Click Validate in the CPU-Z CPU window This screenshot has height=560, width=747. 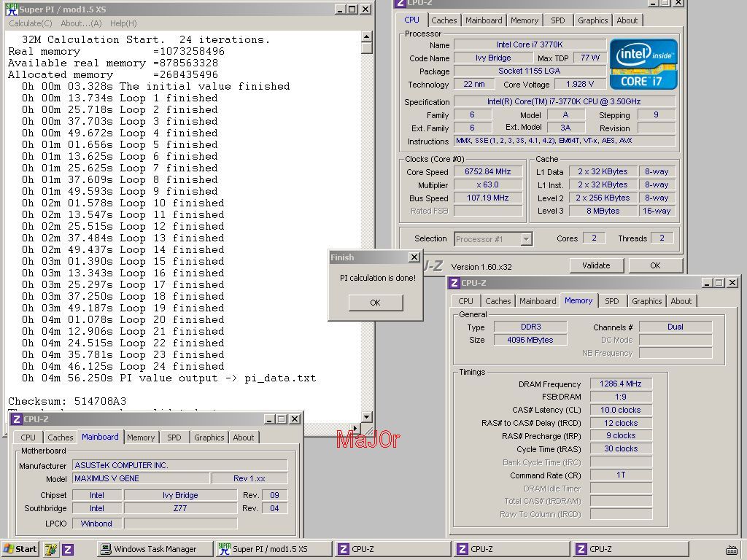point(596,265)
